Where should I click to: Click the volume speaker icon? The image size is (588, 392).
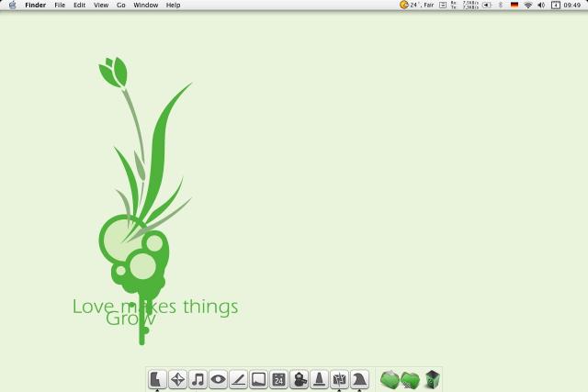point(541,5)
